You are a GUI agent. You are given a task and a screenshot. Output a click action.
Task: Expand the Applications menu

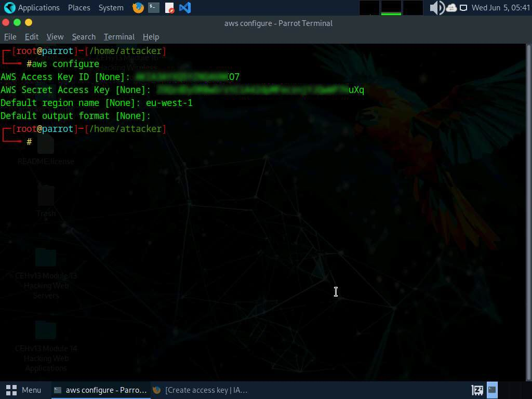tap(32, 8)
